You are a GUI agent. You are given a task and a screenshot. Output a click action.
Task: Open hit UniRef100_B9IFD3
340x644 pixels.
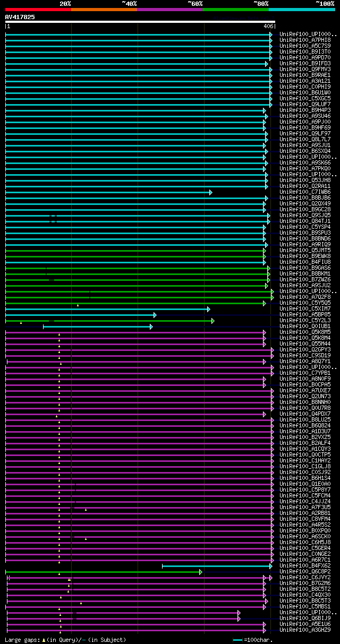305,63
